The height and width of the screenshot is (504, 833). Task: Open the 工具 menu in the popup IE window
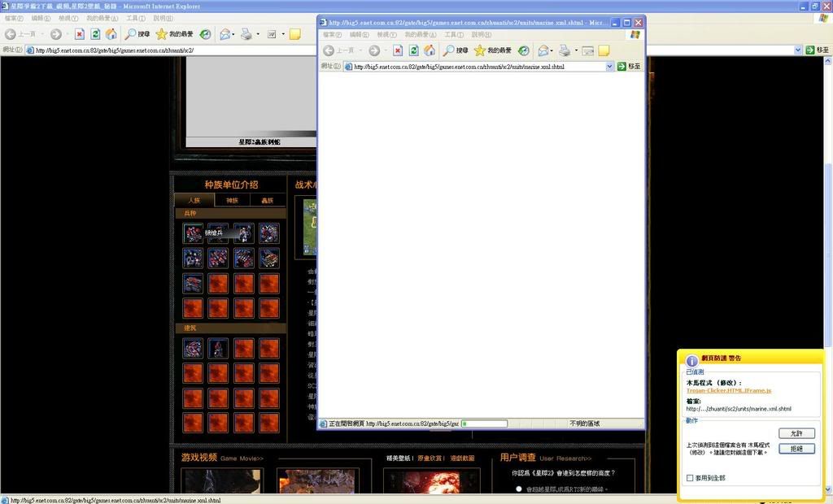tap(454, 34)
